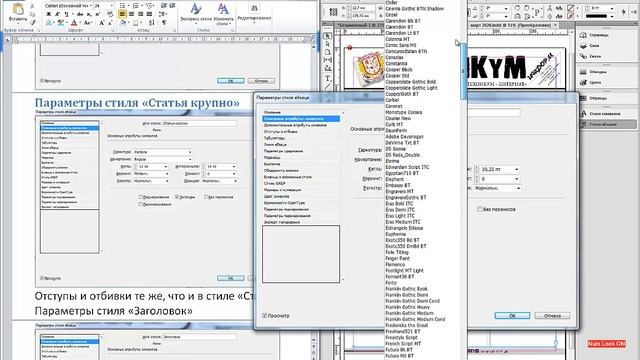Viewport: 640px width, 360px height.
Task: Toggle the Preview checkbox in paragraph style dialog
Action: click(264, 316)
